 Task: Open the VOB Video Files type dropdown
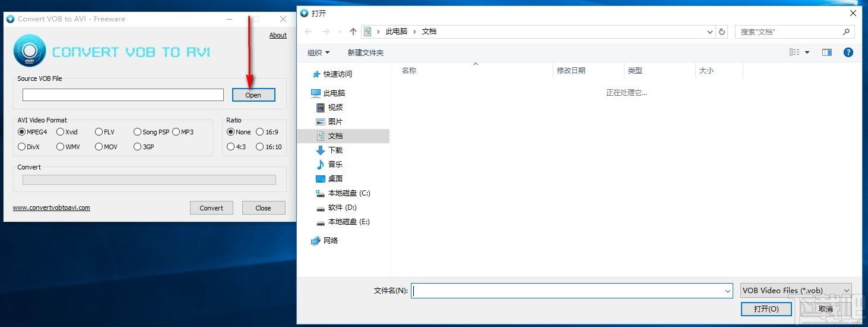tap(796, 291)
